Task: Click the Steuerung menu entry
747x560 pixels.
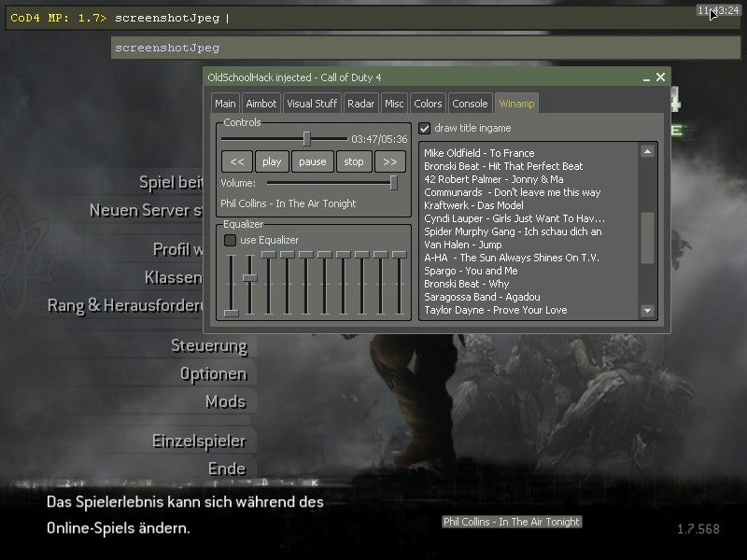Action: 209,345
